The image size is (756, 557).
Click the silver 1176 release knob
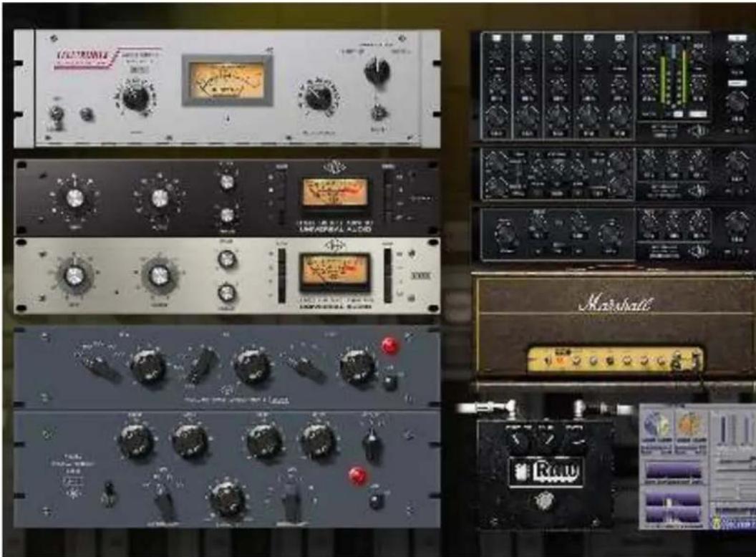[x=227, y=292]
